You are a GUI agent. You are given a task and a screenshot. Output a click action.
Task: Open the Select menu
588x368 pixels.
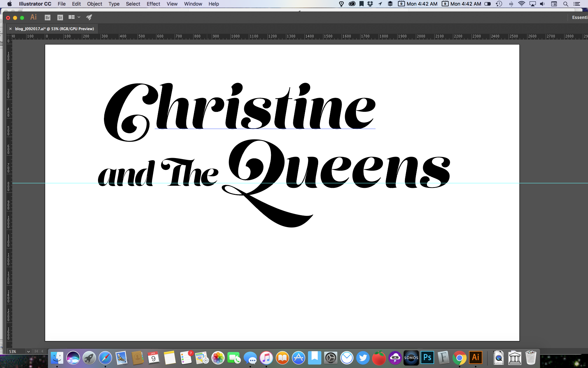133,4
